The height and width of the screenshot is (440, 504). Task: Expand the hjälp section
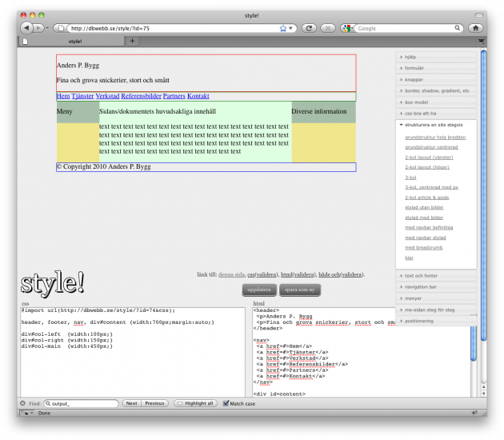pyautogui.click(x=436, y=57)
